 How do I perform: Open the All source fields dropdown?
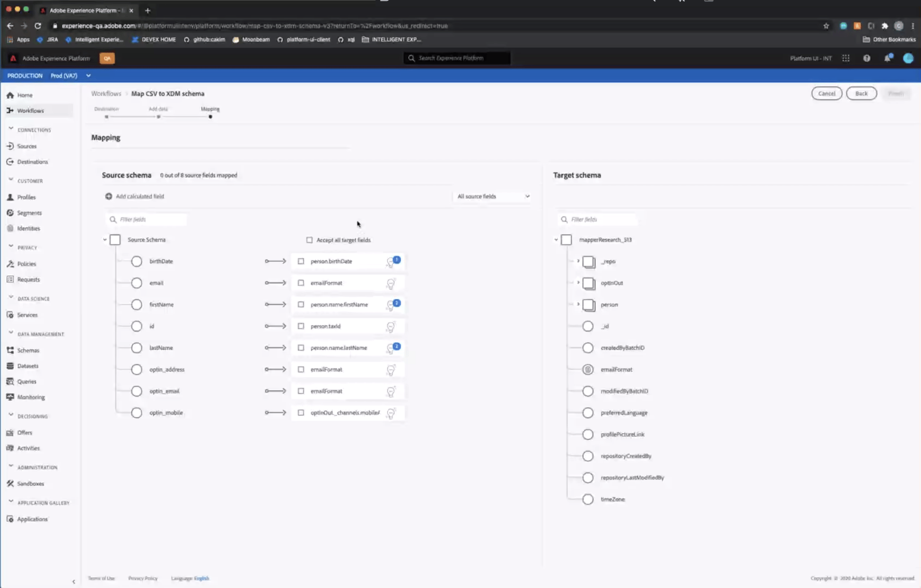[x=493, y=196]
